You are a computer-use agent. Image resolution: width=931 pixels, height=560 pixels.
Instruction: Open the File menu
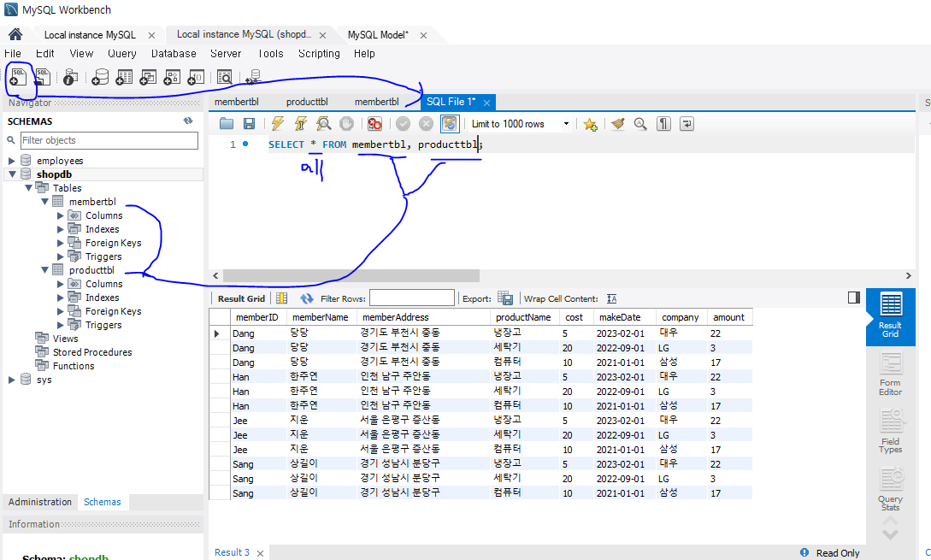13,54
